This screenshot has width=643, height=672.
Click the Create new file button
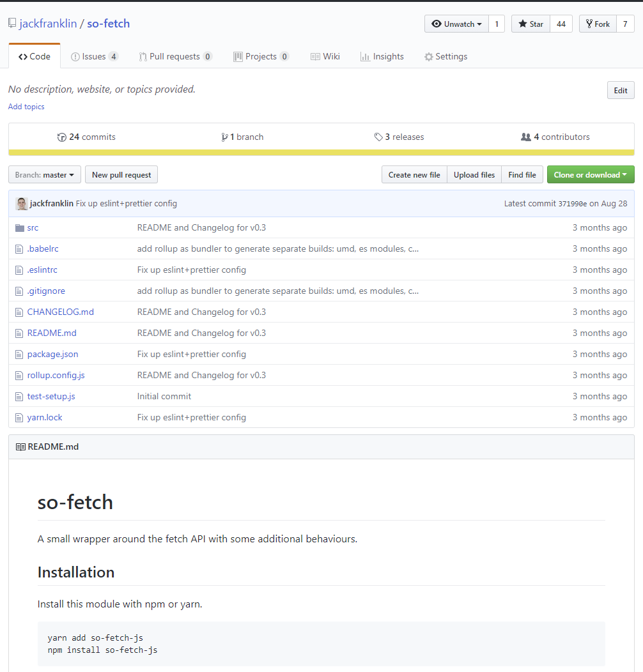[414, 175]
